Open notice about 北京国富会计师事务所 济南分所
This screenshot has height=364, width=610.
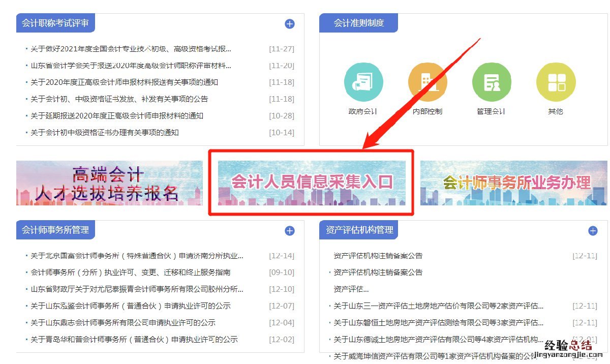(x=137, y=256)
